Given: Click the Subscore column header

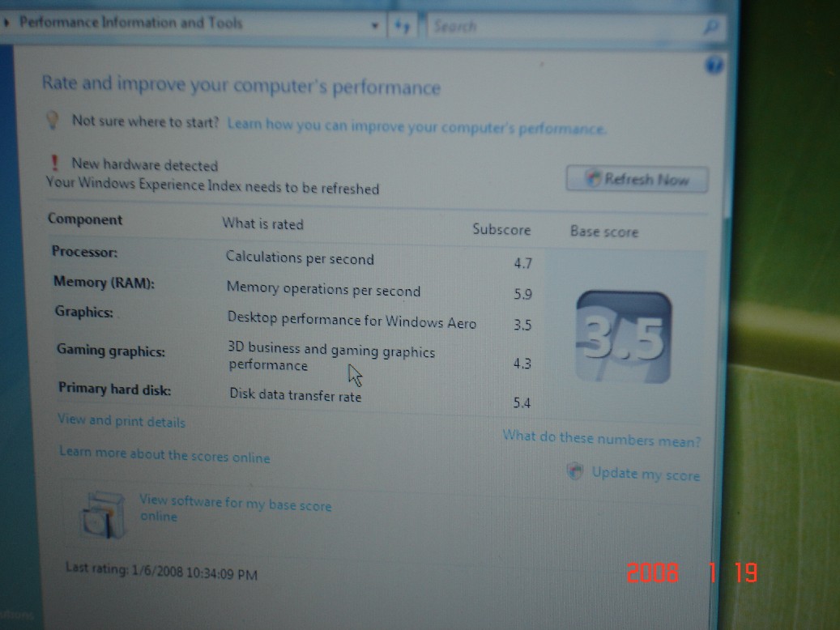Looking at the screenshot, I should click(501, 229).
